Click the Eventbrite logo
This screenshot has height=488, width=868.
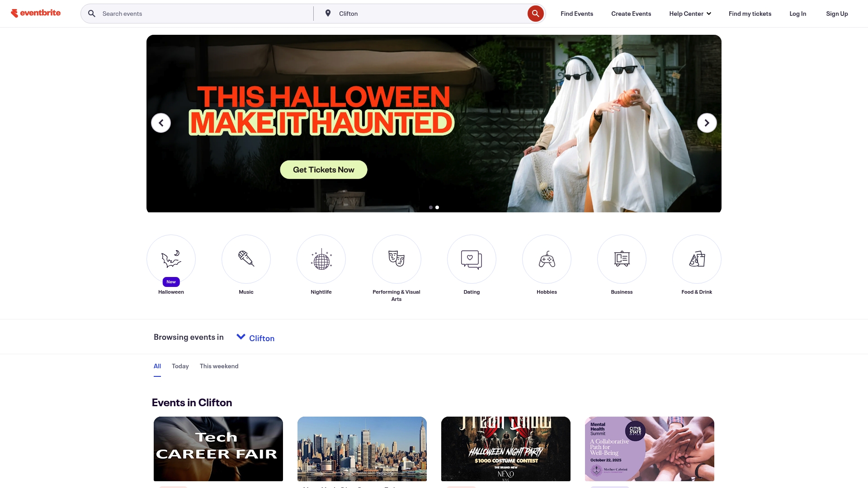pyautogui.click(x=36, y=13)
